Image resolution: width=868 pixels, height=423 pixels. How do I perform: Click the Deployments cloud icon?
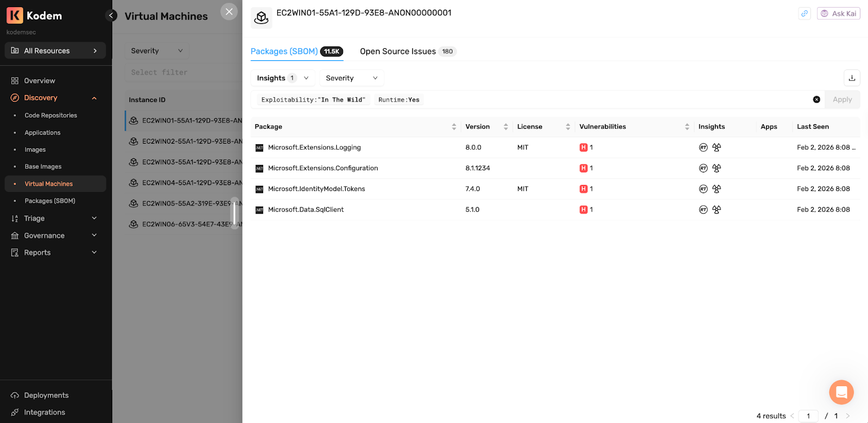pyautogui.click(x=15, y=395)
